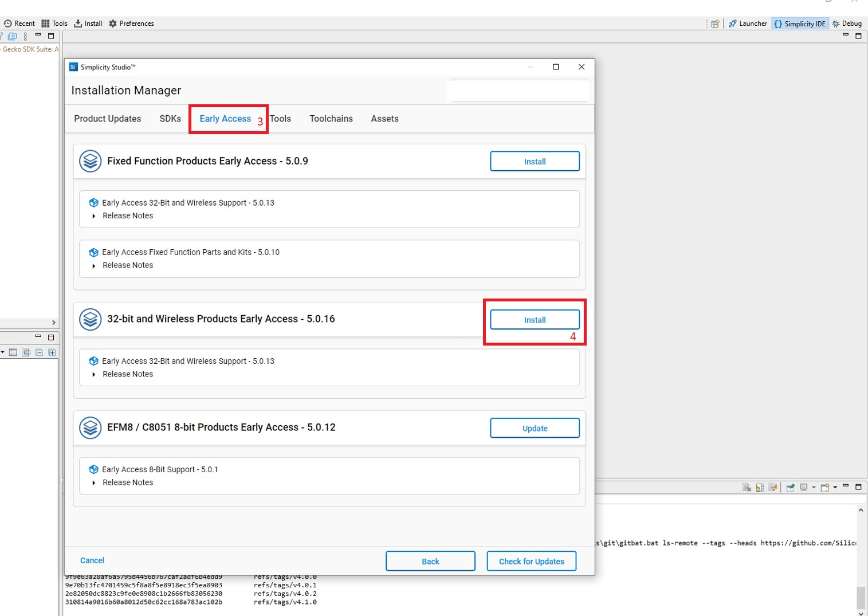Open the Recent toolbar item
868x616 pixels.
pyautogui.click(x=19, y=23)
